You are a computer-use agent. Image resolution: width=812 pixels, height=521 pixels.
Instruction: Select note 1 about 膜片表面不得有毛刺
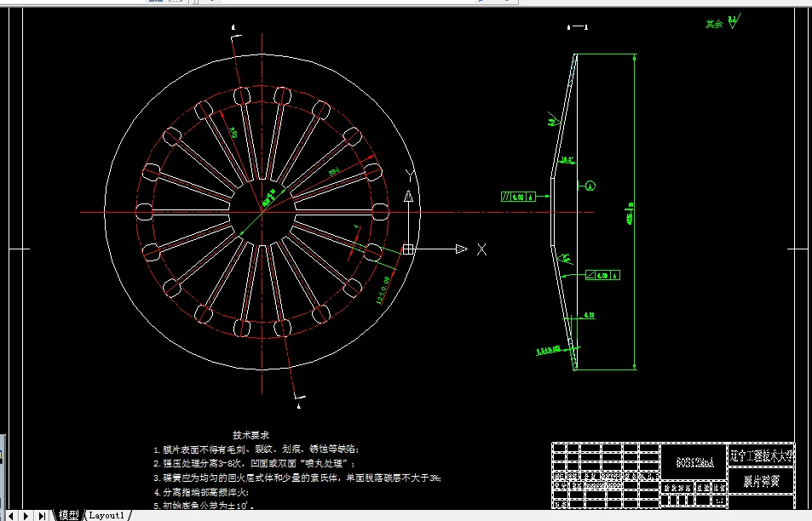click(256, 449)
